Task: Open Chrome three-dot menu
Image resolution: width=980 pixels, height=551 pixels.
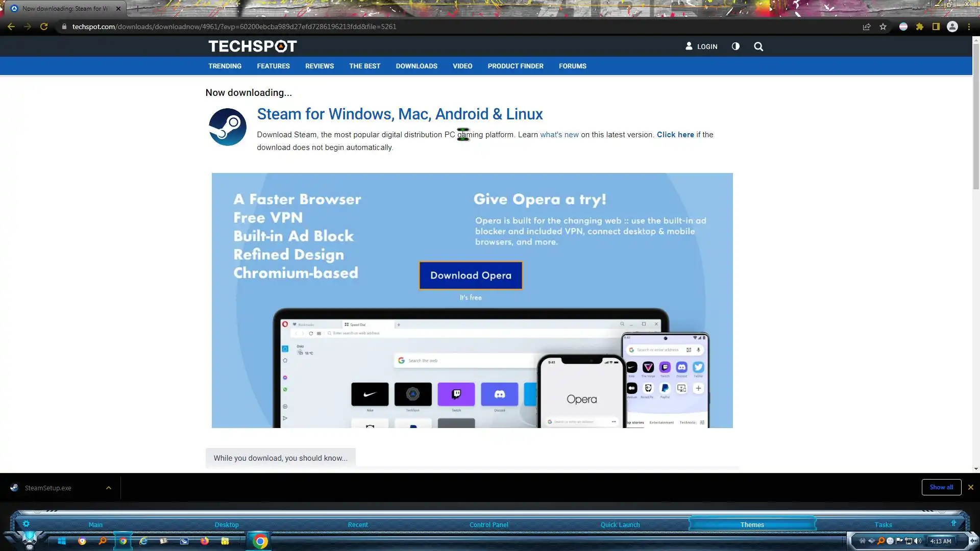Action: [x=969, y=27]
